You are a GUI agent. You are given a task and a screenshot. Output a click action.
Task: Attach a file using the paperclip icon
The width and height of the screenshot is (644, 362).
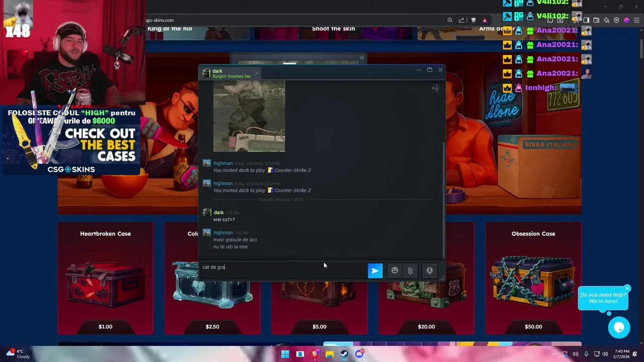[x=410, y=270]
